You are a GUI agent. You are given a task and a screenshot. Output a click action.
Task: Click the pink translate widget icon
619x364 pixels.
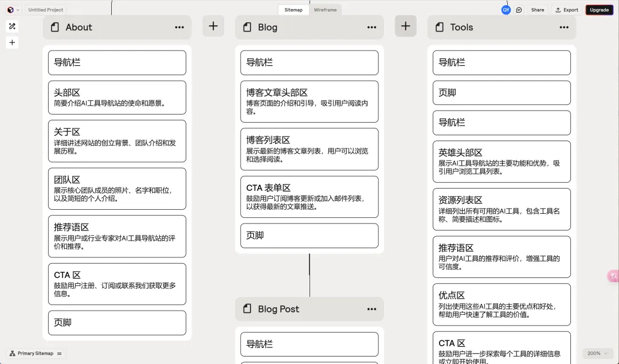click(613, 276)
